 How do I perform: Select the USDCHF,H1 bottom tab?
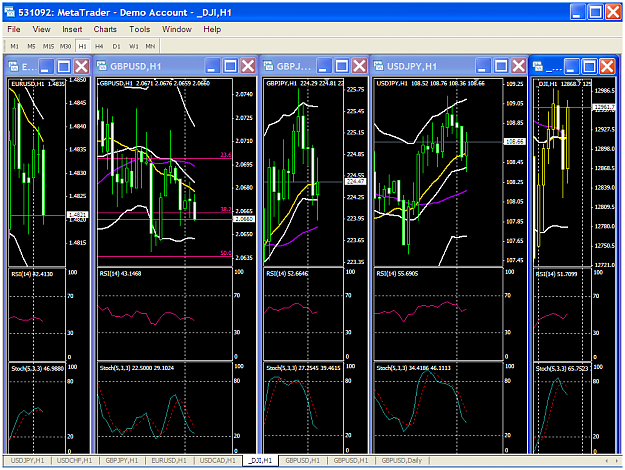point(75,460)
